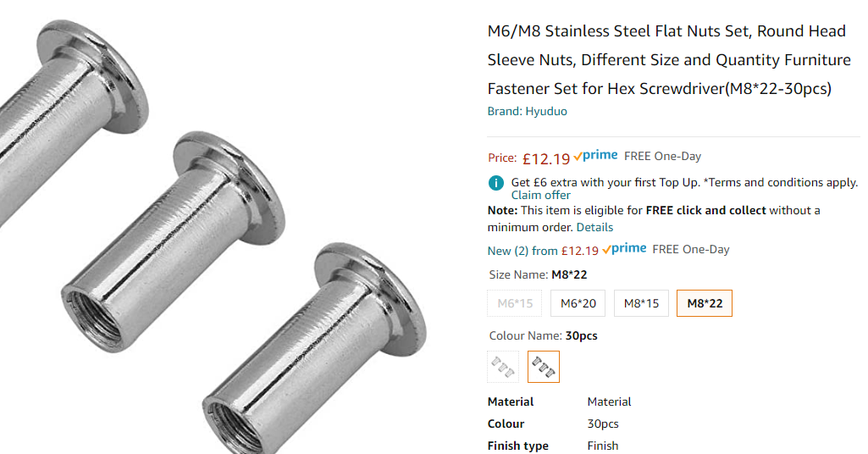Click the red £12.19 price
The image size is (868, 454).
tap(546, 158)
